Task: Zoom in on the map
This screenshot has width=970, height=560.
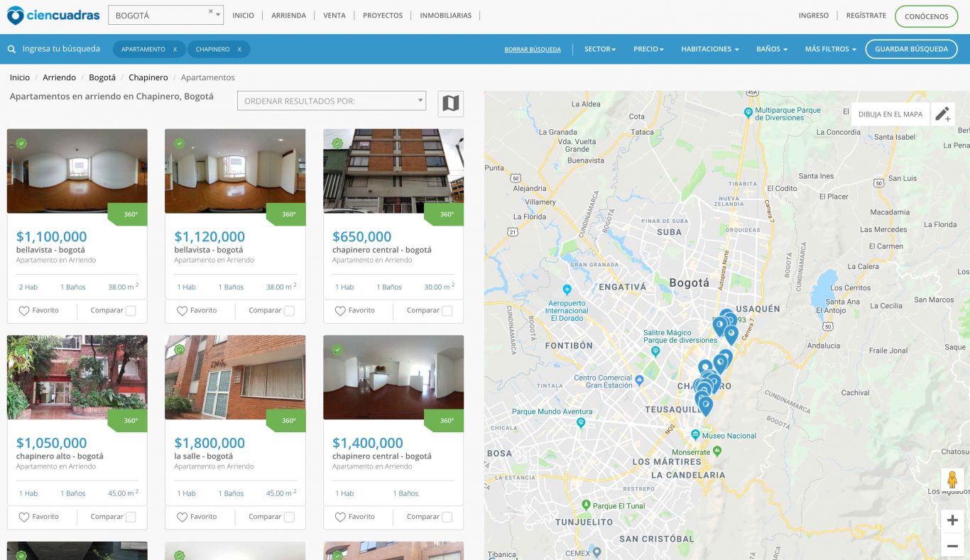Action: pyautogui.click(x=952, y=520)
